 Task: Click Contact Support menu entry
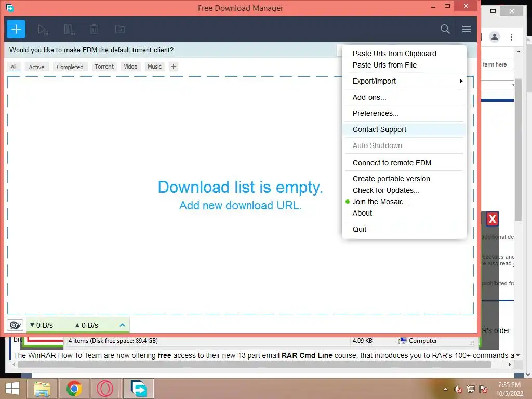pos(404,129)
